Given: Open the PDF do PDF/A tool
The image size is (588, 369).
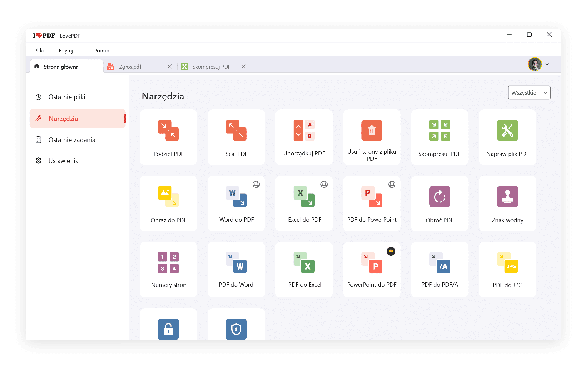Looking at the screenshot, I should pos(440,270).
